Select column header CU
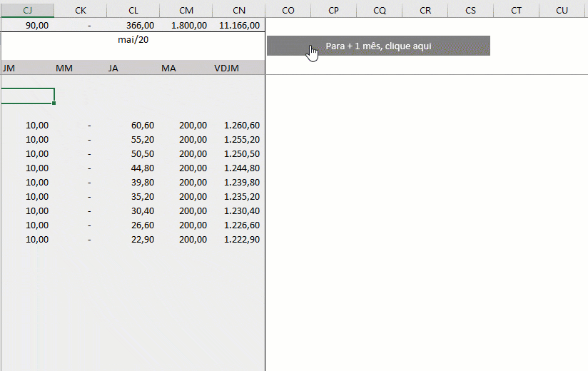This screenshot has width=588, height=371. point(562,10)
